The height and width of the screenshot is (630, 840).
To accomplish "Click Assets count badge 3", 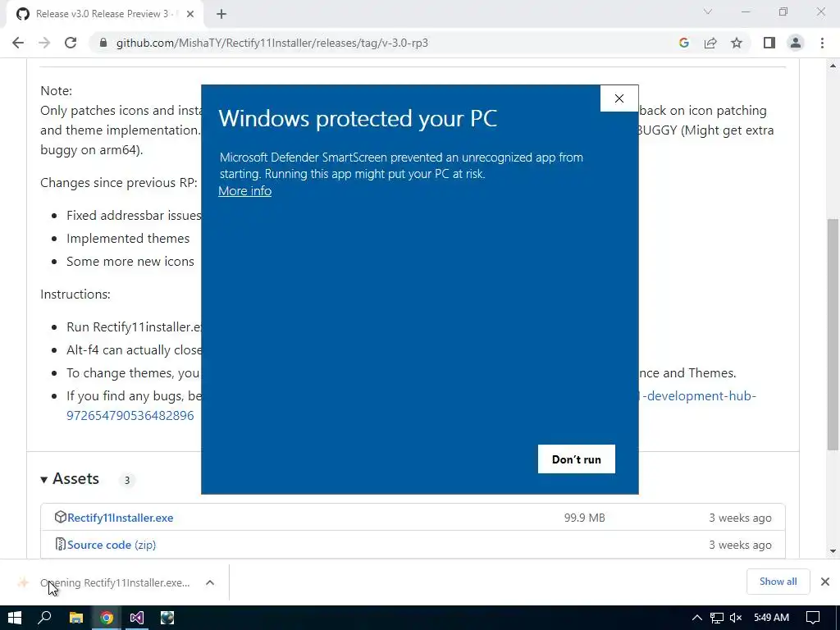I will point(127,480).
